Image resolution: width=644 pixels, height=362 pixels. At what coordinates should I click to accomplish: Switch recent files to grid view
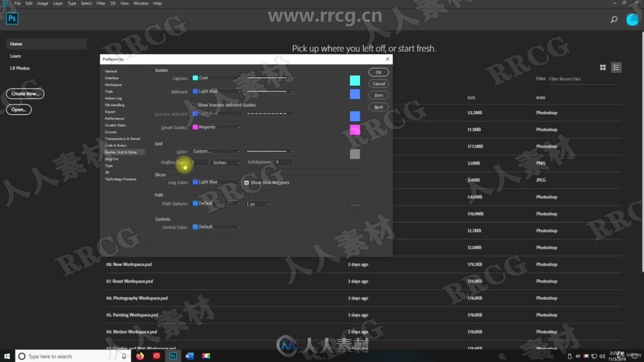603,67
